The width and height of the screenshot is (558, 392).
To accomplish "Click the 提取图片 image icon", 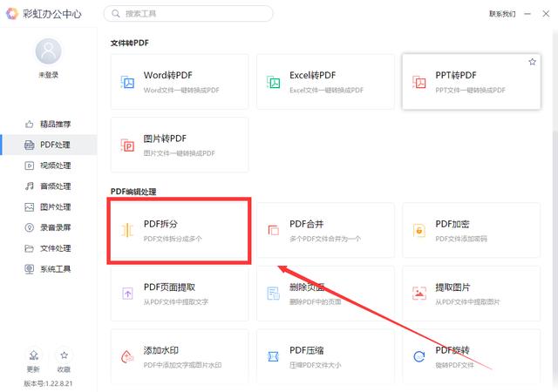I will tap(418, 294).
